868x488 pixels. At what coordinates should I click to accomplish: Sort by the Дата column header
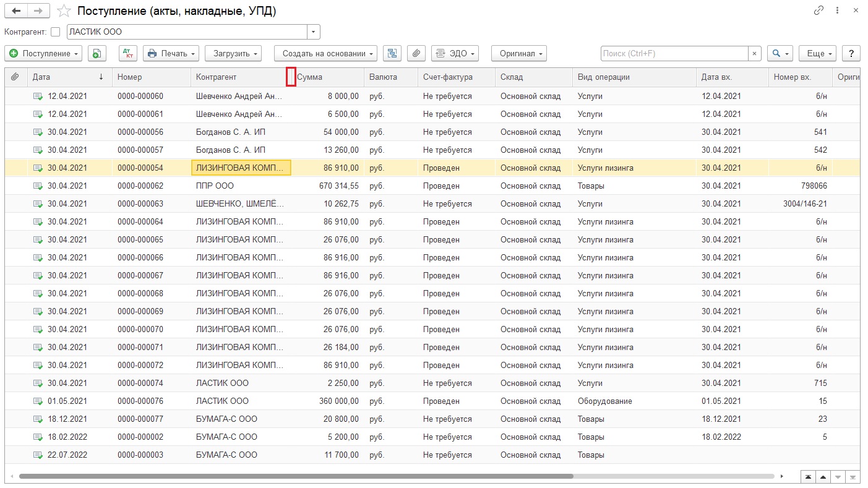69,77
